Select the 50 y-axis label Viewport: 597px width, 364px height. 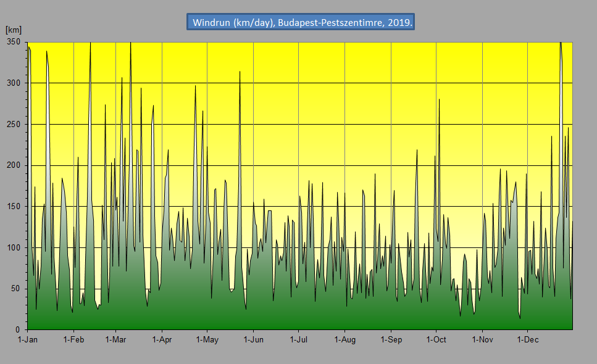point(16,289)
